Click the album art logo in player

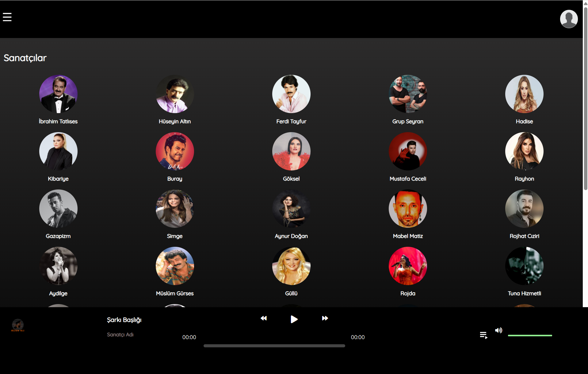point(18,325)
